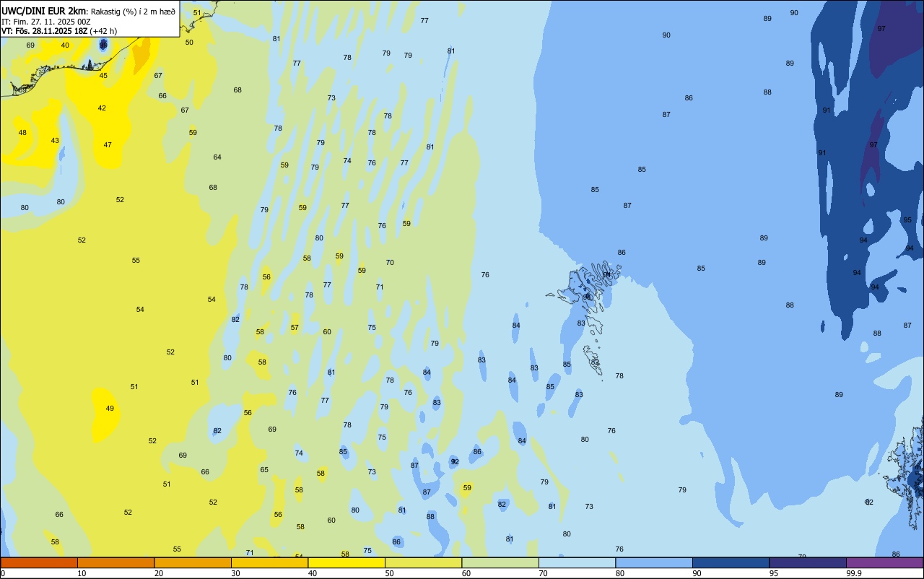Pick the bright yellow 40–50 legend swatch
This screenshot has height=579, width=924.
pos(346,562)
